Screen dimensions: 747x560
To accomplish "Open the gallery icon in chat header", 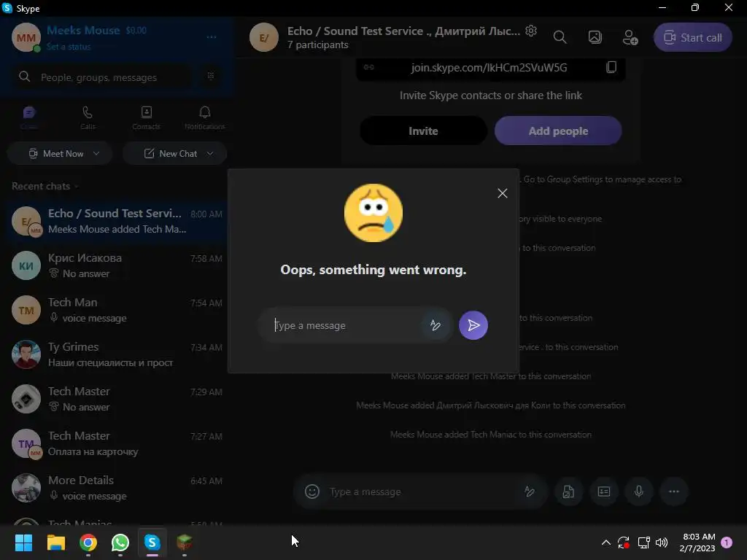I will coord(595,37).
